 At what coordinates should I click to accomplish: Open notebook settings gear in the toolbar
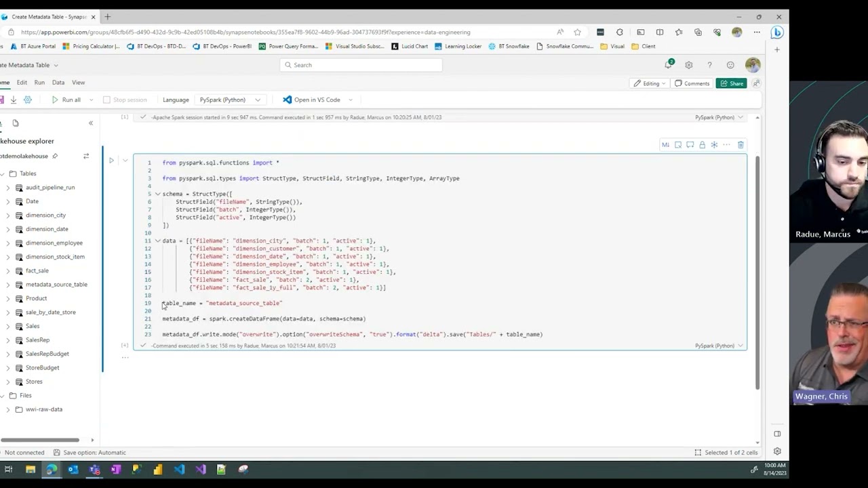(28, 100)
